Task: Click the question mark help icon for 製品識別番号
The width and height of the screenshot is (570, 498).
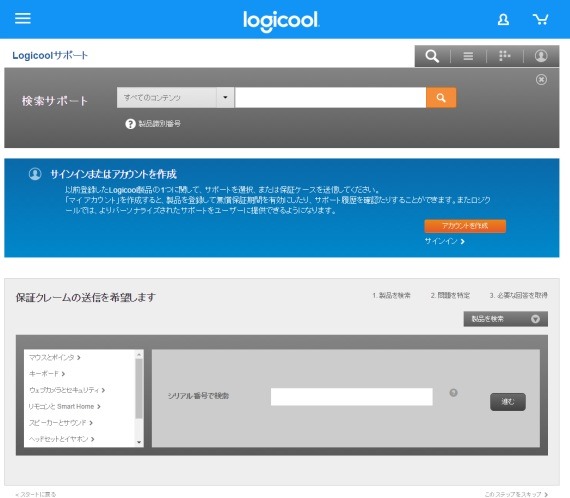Action: (130, 124)
